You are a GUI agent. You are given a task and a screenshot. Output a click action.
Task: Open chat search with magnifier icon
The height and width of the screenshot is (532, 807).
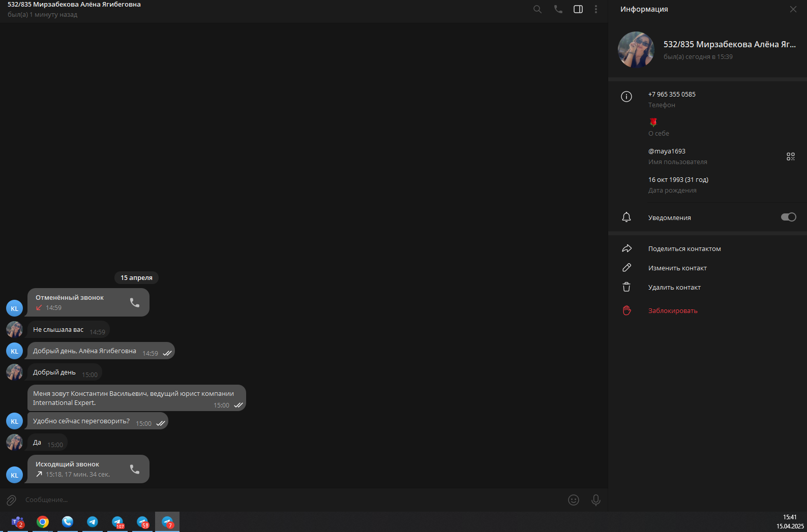(537, 9)
